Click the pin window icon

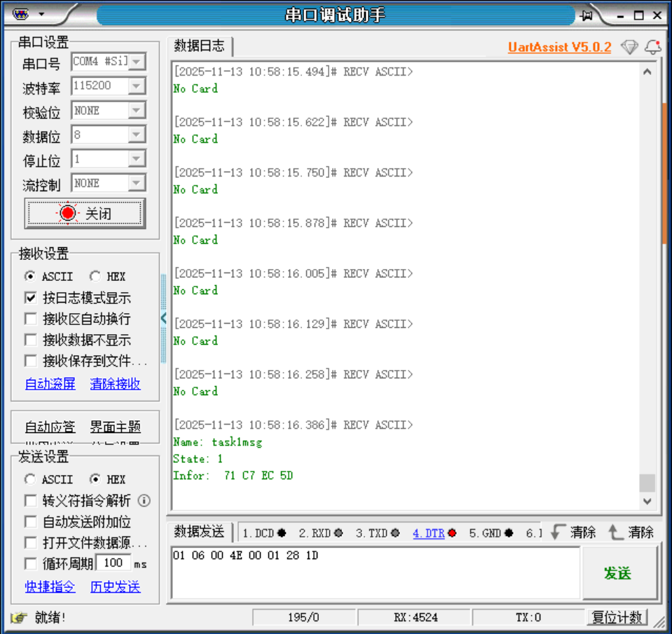587,16
